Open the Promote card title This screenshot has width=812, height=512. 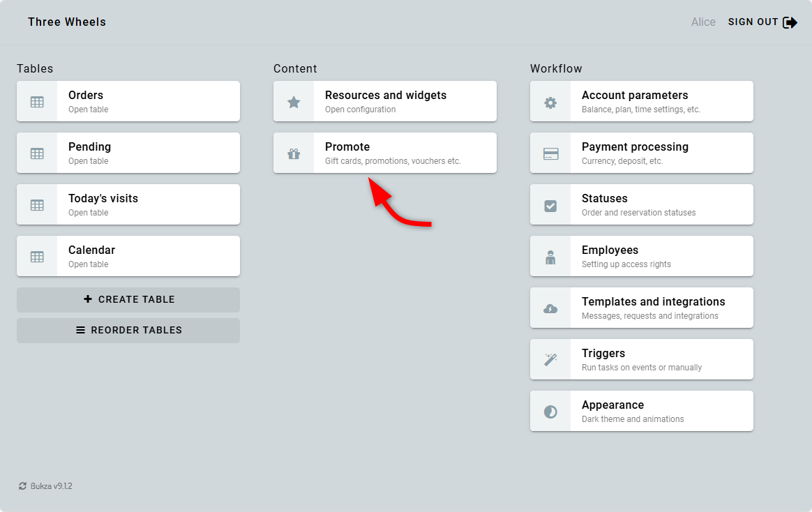347,147
